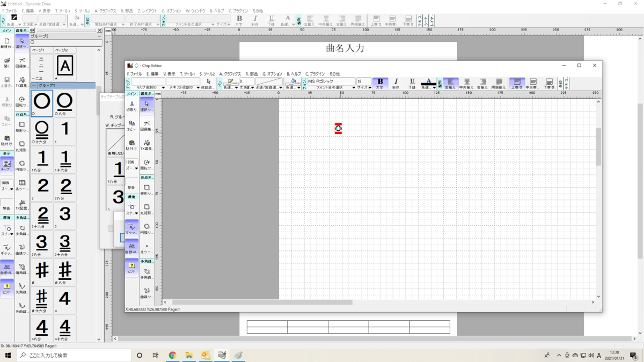Select the TX placement tool in main window
The image size is (644, 362).
pos(22,204)
